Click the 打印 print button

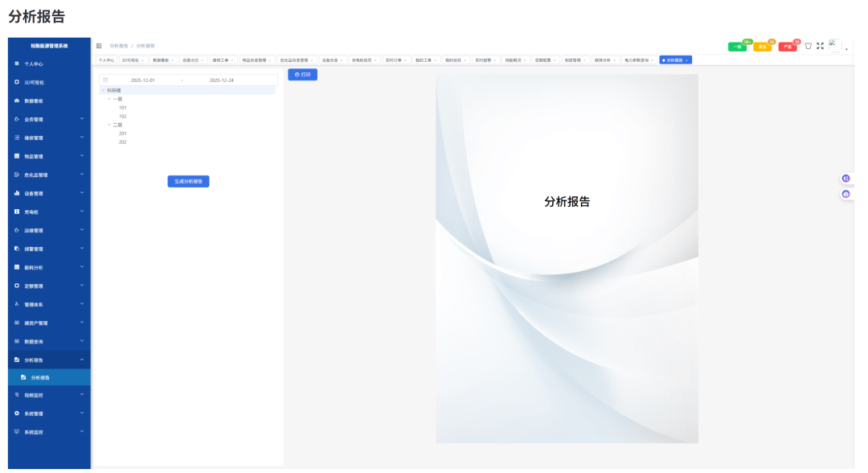[303, 75]
